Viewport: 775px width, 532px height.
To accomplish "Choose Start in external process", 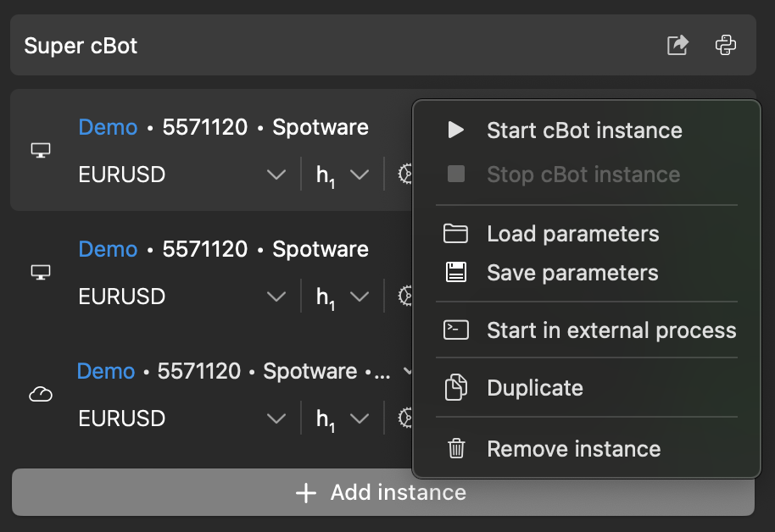I will (x=611, y=330).
